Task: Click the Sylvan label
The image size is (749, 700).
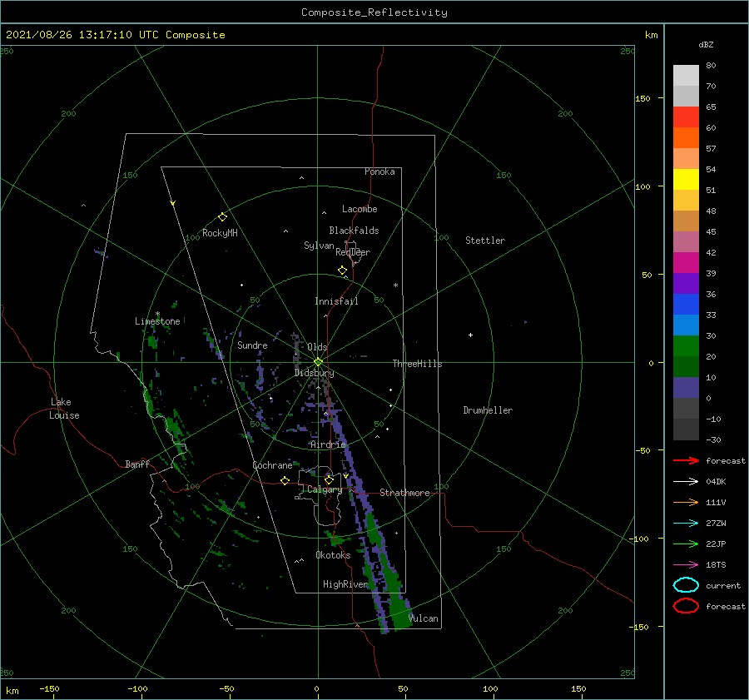Action: tap(319, 246)
